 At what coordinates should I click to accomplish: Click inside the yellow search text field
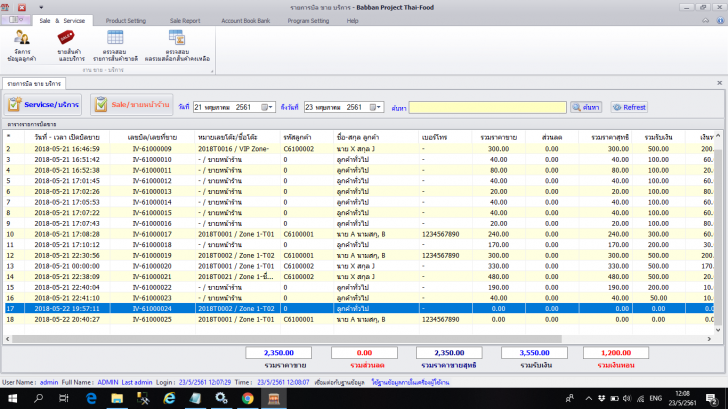tap(490, 107)
